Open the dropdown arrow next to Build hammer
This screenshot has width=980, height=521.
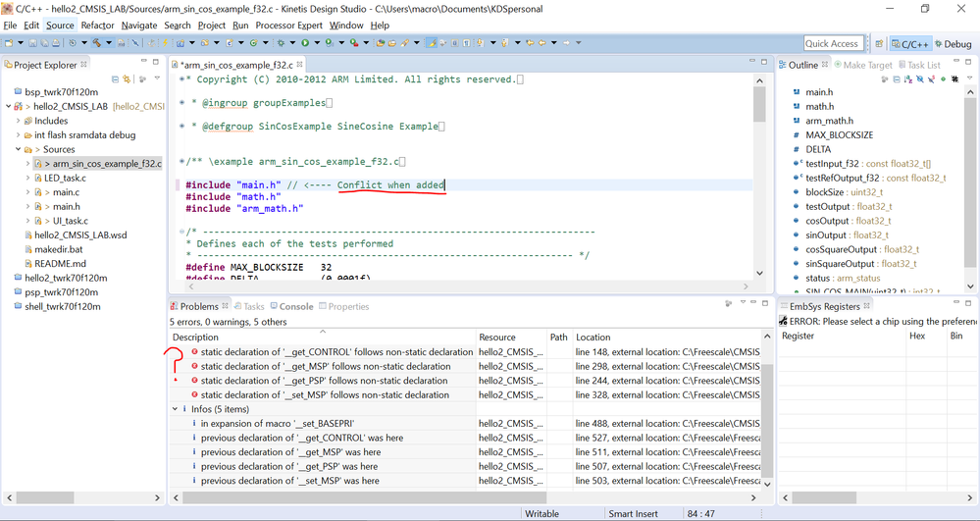(109, 43)
